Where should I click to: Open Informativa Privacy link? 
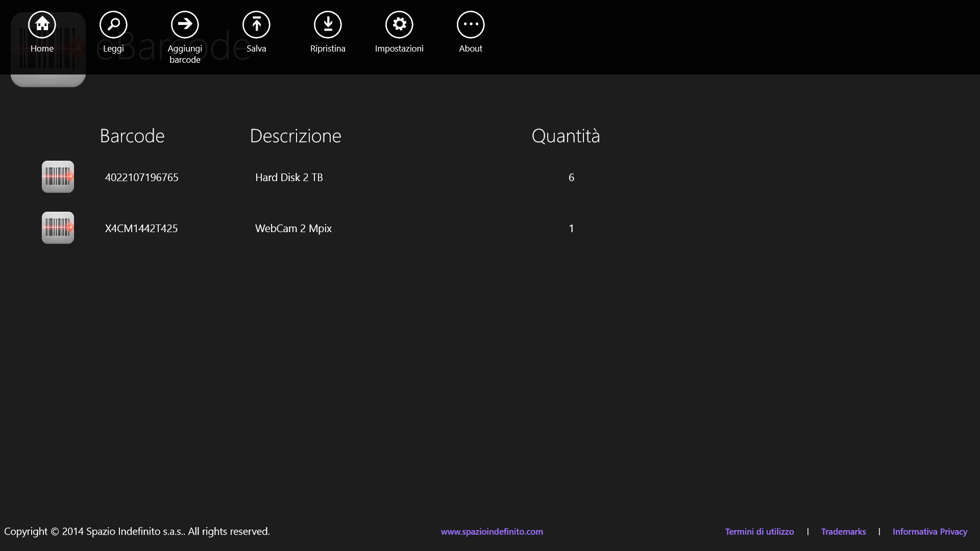[x=929, y=532]
